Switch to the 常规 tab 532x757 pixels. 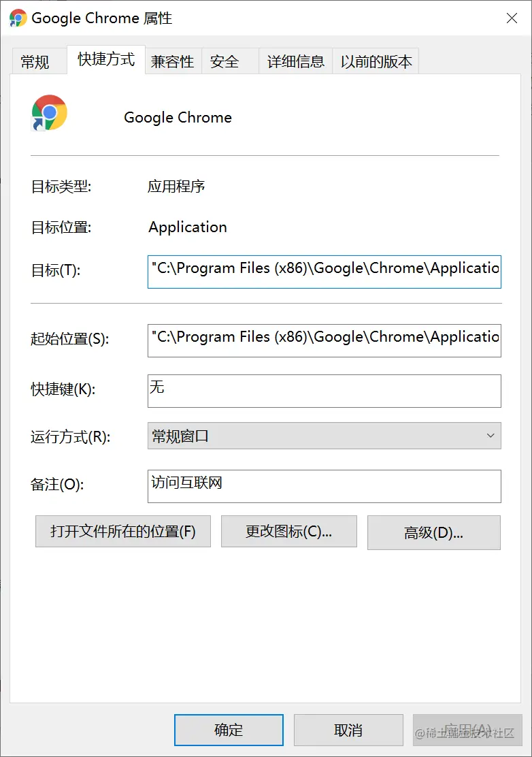tap(38, 61)
